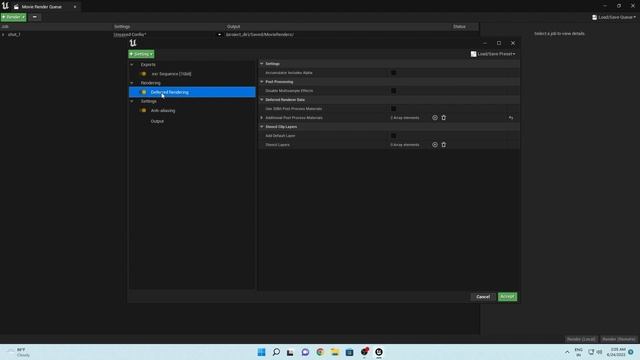Click the Load/Save Queue save icon

(x=594, y=17)
